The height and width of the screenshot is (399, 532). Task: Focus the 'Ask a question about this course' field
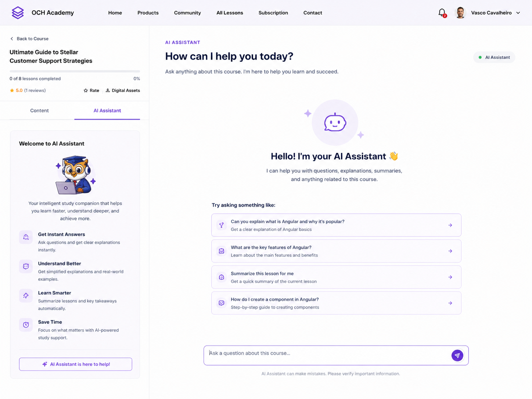pos(327,355)
